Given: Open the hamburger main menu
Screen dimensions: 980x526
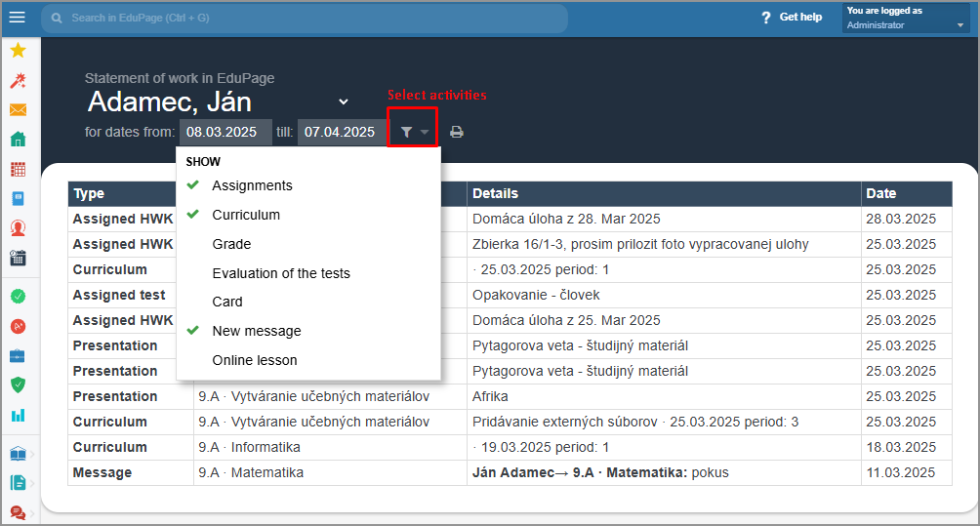Looking at the screenshot, I should pos(18,18).
